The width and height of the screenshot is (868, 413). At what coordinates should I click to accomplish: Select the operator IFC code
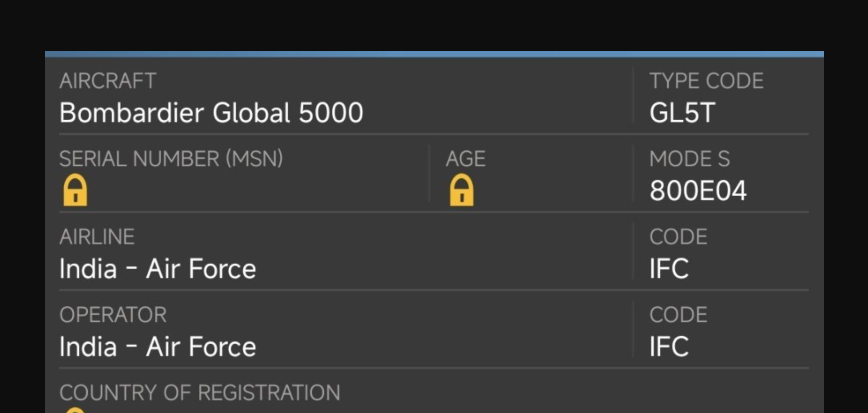click(x=669, y=347)
